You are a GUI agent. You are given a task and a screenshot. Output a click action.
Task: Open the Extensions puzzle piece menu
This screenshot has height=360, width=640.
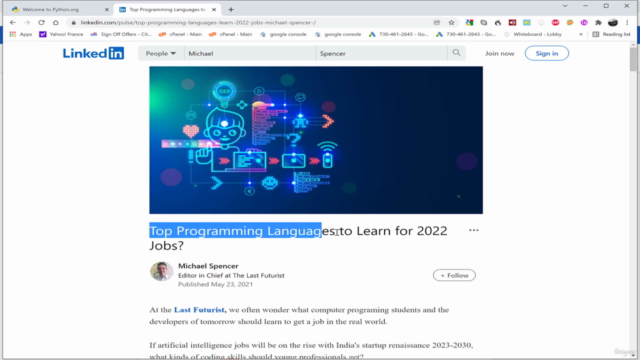point(598,22)
